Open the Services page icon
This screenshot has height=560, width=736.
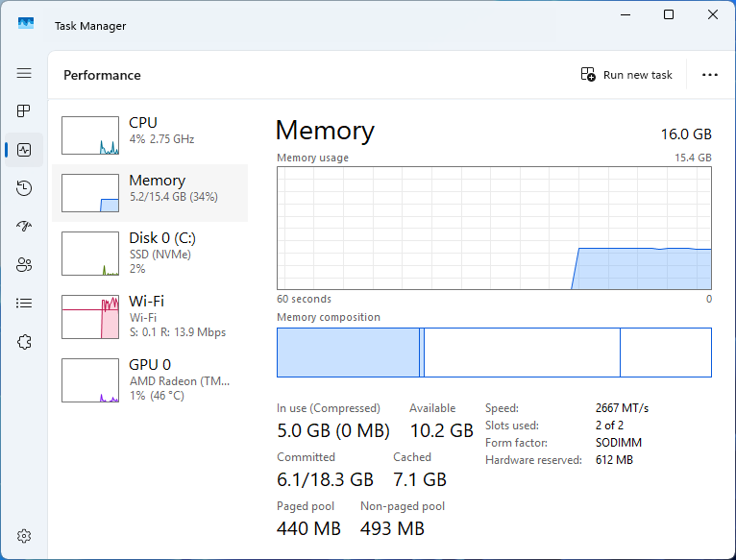(24, 342)
